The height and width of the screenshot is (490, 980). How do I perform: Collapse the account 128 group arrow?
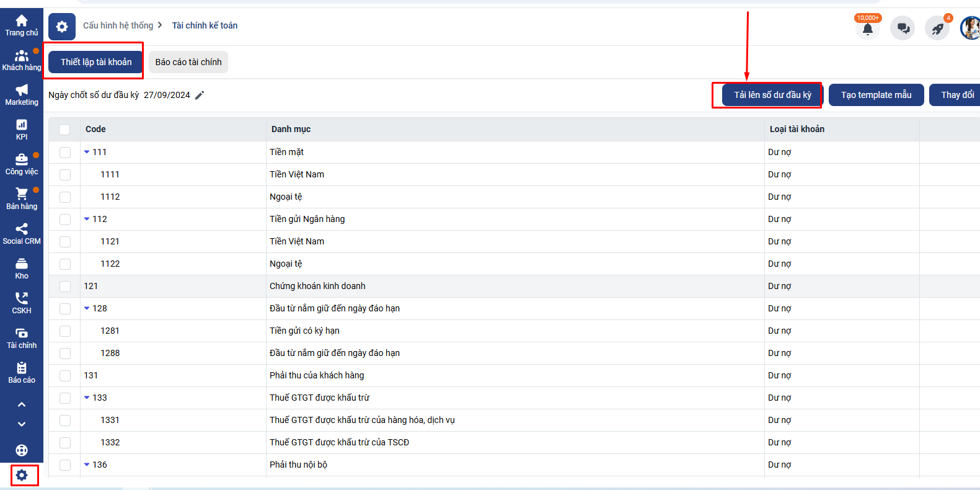click(87, 308)
